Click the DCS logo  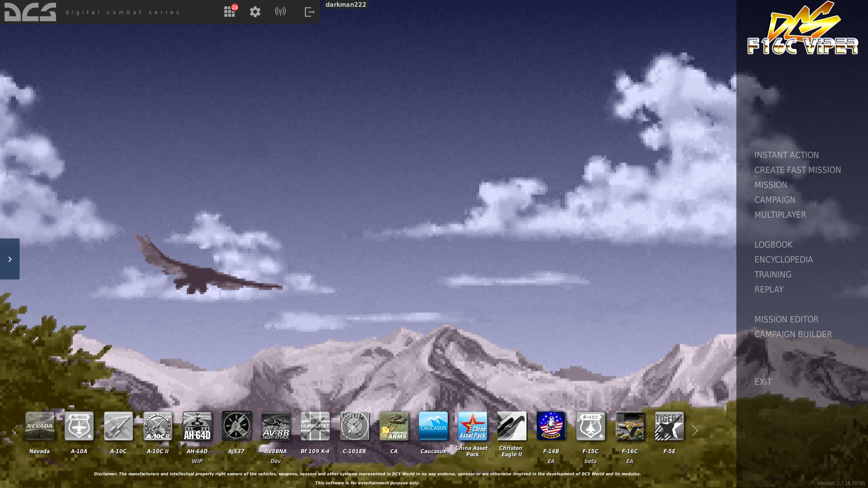pyautogui.click(x=29, y=11)
